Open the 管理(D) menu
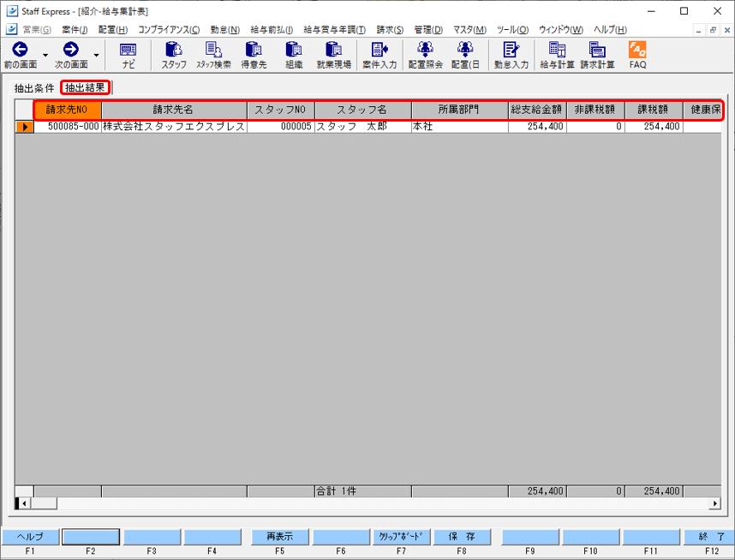The height and width of the screenshot is (560, 735). point(428,29)
